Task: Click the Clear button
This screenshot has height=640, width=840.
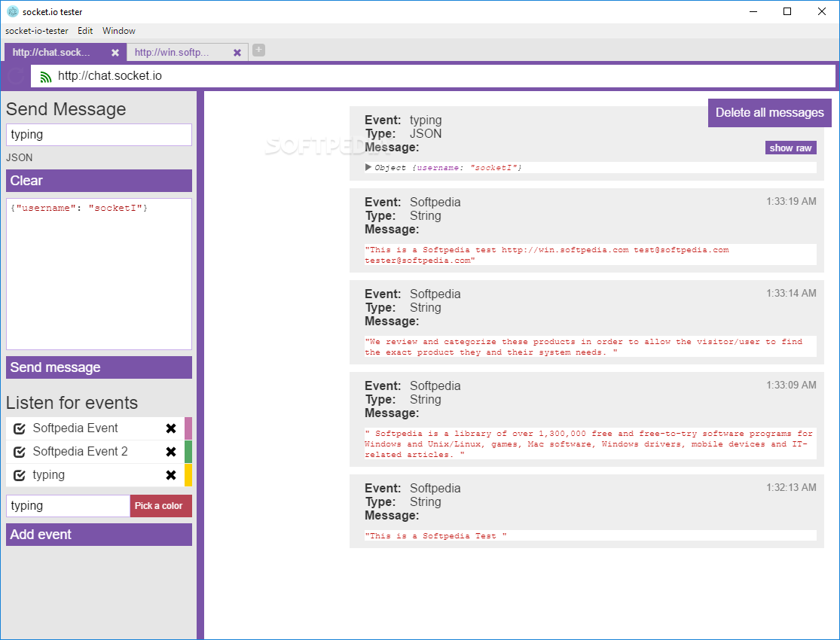Action: 99,181
